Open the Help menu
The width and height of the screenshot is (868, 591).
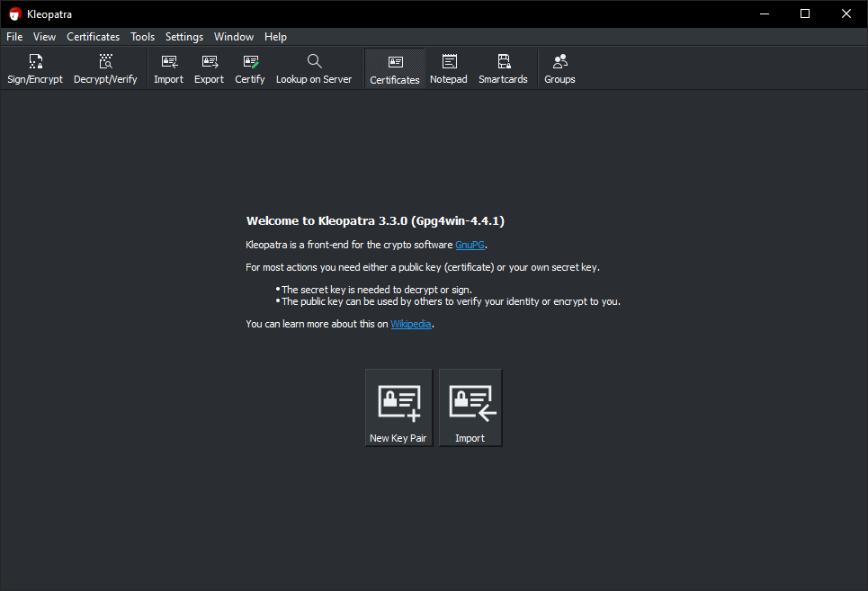tap(275, 37)
